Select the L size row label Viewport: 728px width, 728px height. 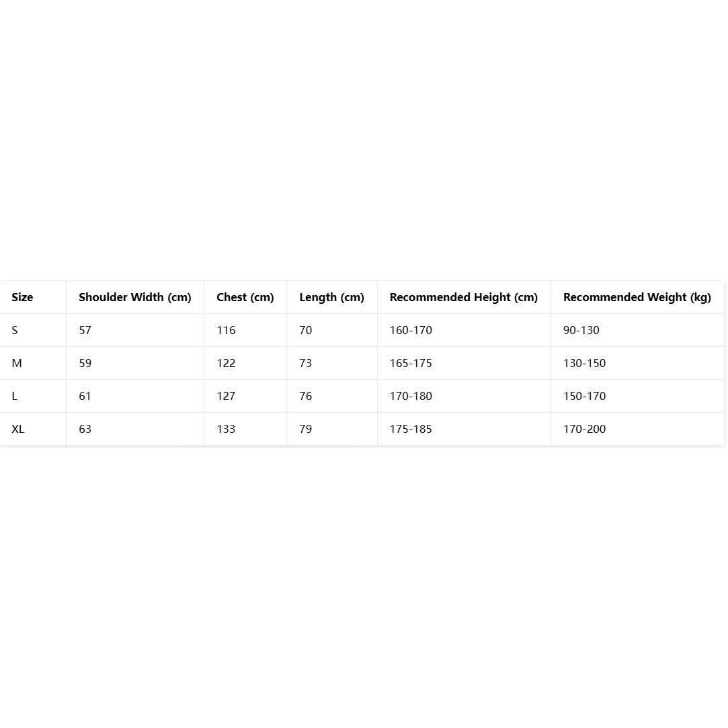pos(15,396)
